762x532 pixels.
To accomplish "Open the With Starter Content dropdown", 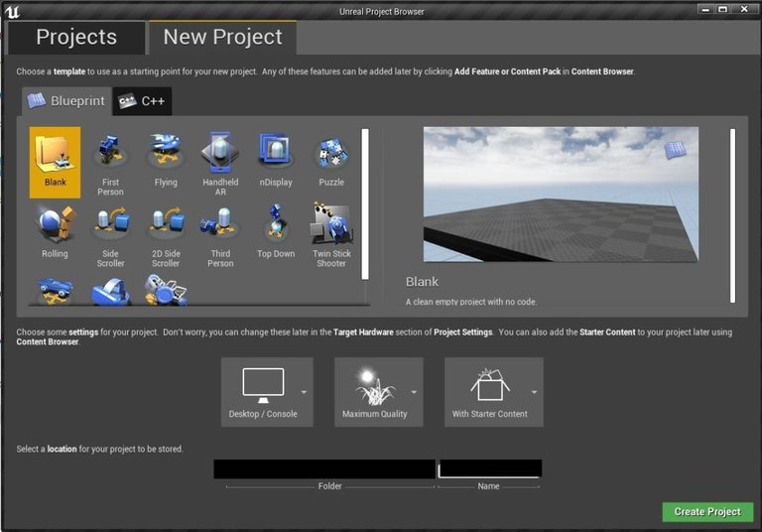I will pyautogui.click(x=494, y=392).
